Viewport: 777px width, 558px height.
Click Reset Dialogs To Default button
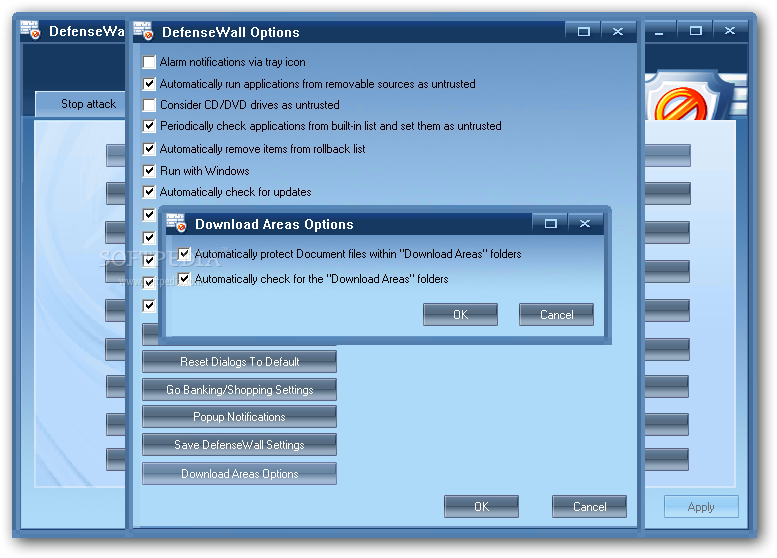coord(239,362)
